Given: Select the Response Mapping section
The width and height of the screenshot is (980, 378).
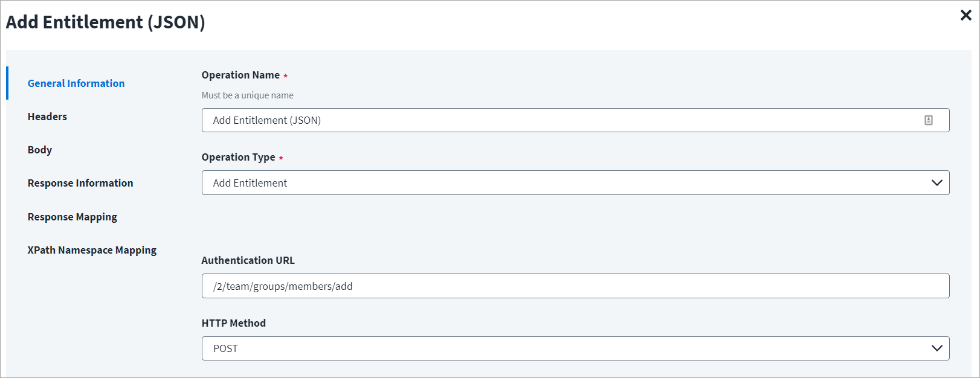Looking at the screenshot, I should [x=73, y=217].
